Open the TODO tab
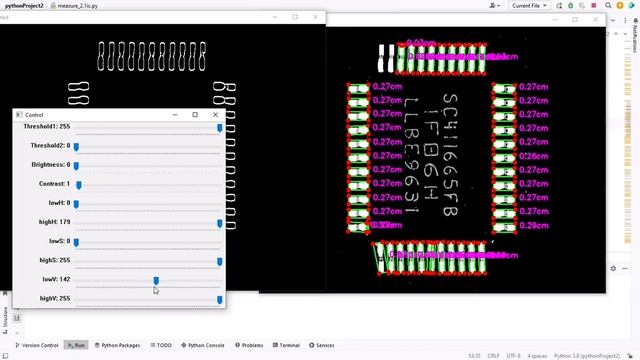 click(x=161, y=345)
